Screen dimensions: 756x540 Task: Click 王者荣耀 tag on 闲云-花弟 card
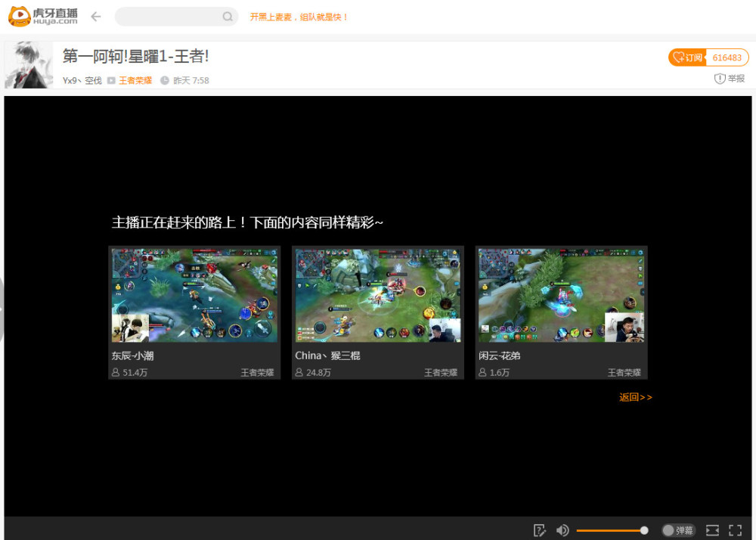(x=624, y=373)
